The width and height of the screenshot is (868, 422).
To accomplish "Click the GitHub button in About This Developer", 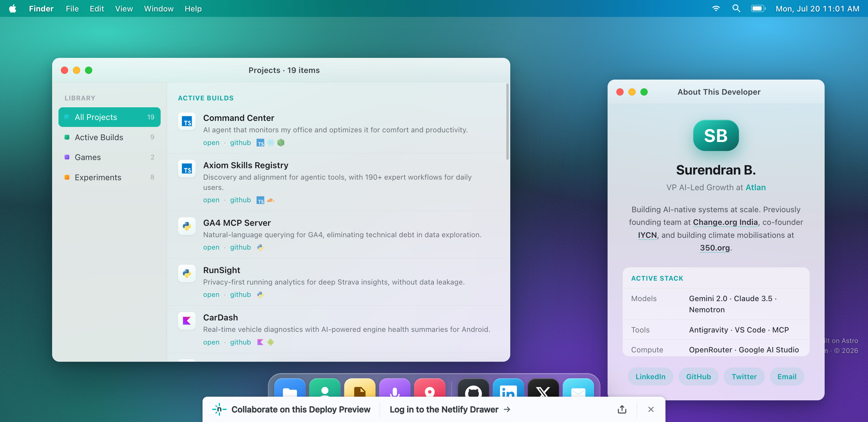I will (x=699, y=377).
